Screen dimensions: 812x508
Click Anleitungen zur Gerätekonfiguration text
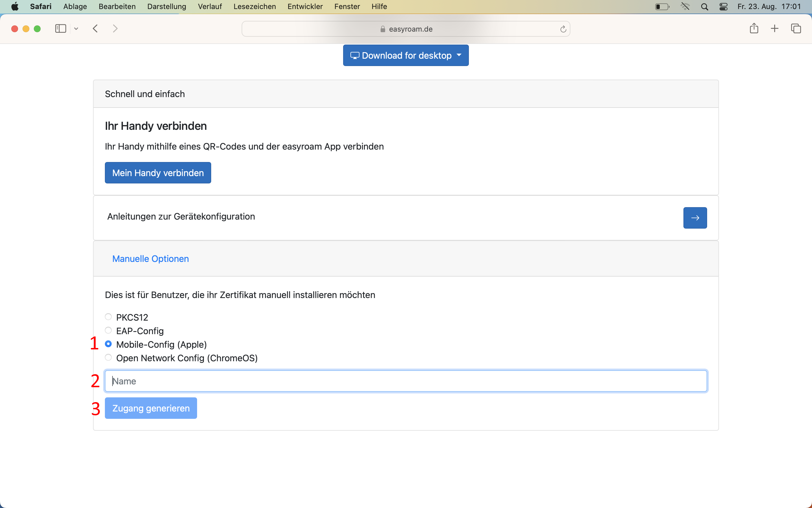[x=181, y=216]
